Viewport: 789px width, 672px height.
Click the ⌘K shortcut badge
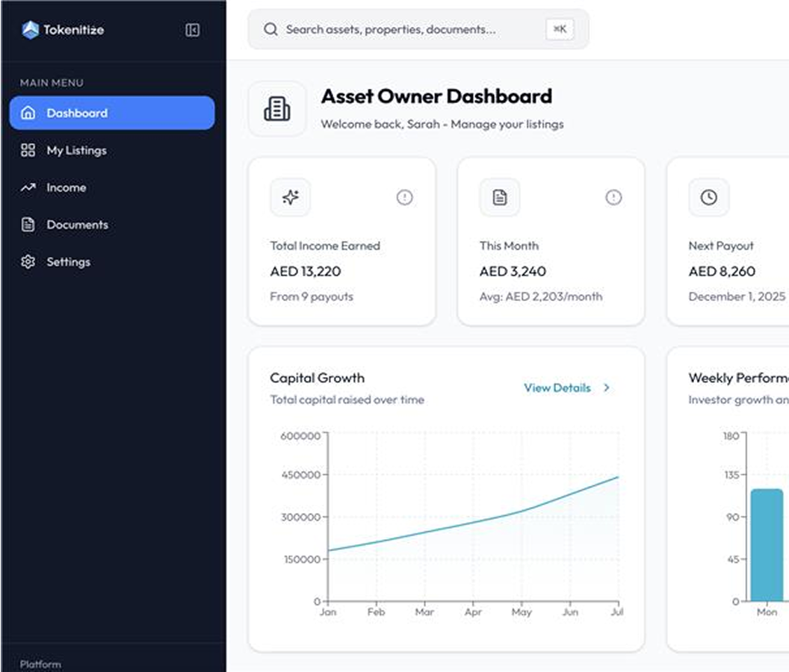[x=560, y=29]
